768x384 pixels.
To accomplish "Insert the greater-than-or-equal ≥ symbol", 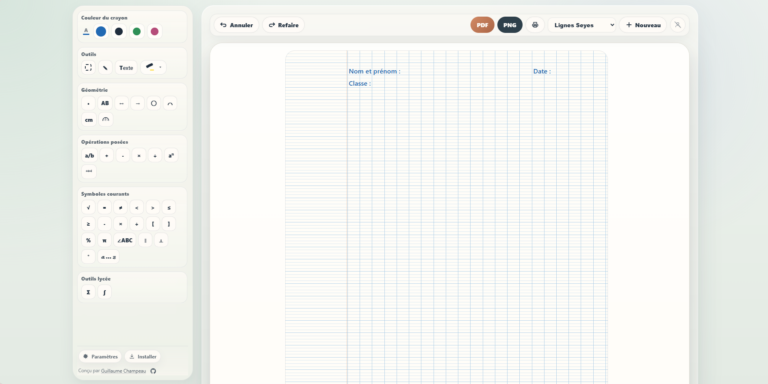I will (88, 224).
